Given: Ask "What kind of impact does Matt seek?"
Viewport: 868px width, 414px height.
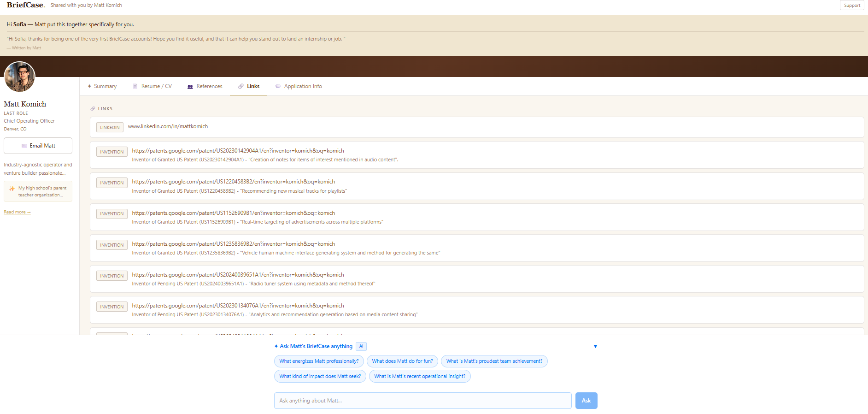Looking at the screenshot, I should point(320,376).
